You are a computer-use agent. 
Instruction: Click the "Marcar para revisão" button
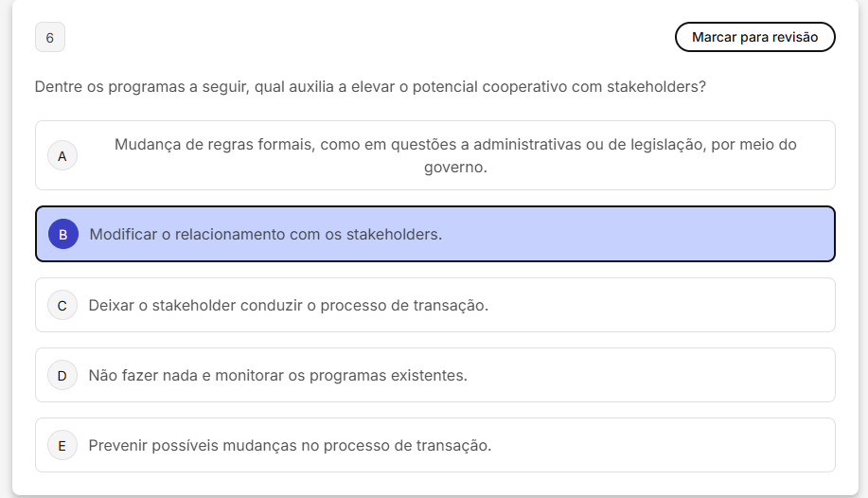[754, 37]
